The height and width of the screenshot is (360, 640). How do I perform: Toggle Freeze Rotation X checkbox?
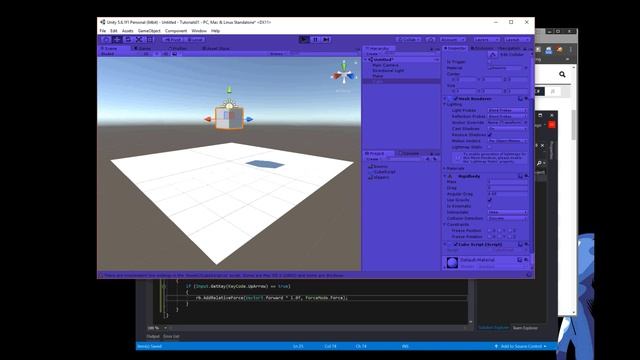[490, 237]
